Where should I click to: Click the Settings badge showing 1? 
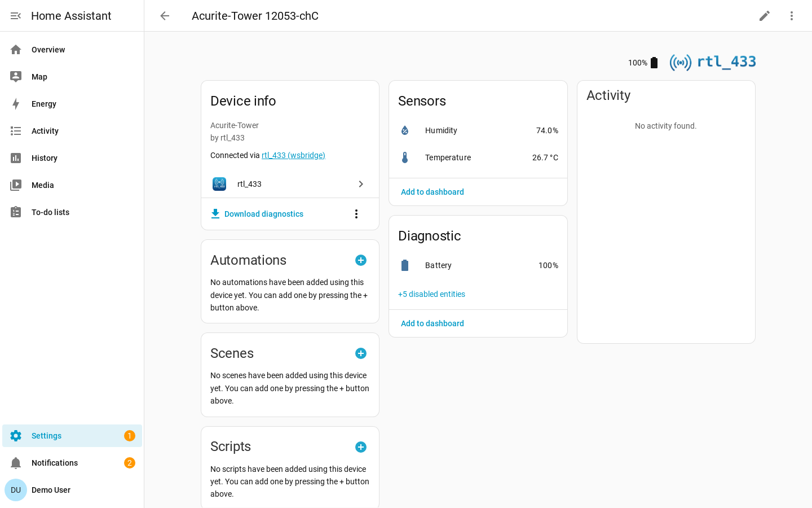pos(130,436)
